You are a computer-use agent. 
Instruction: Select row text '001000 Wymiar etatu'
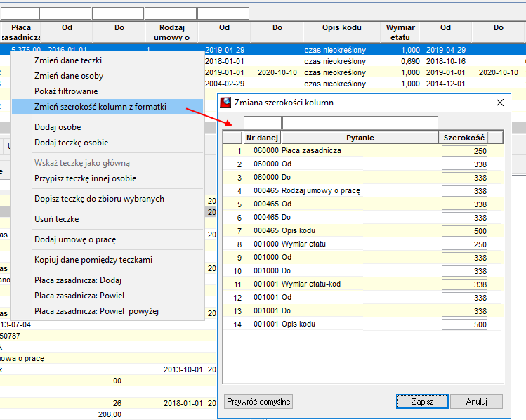coord(289,244)
